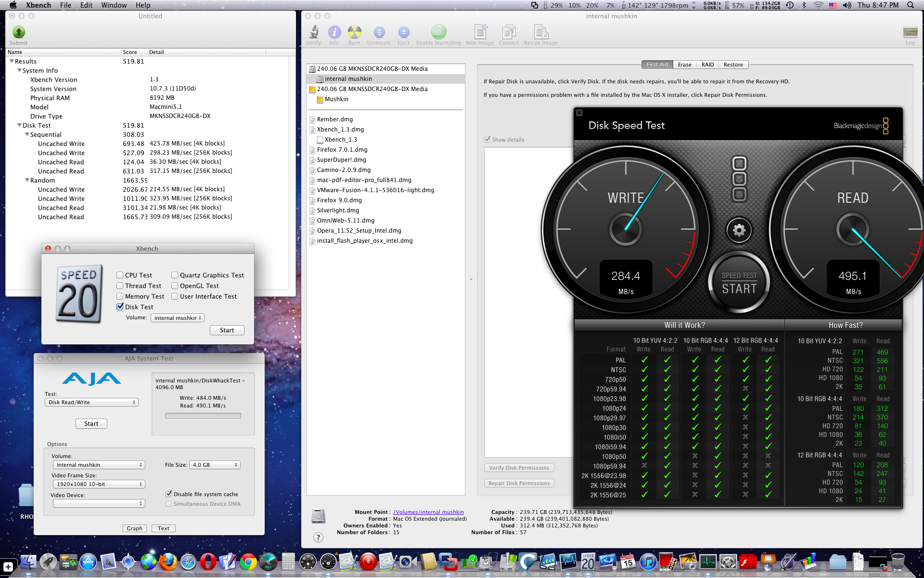Open Firefox from the Dock
The width and height of the screenshot is (924, 578).
[168, 562]
